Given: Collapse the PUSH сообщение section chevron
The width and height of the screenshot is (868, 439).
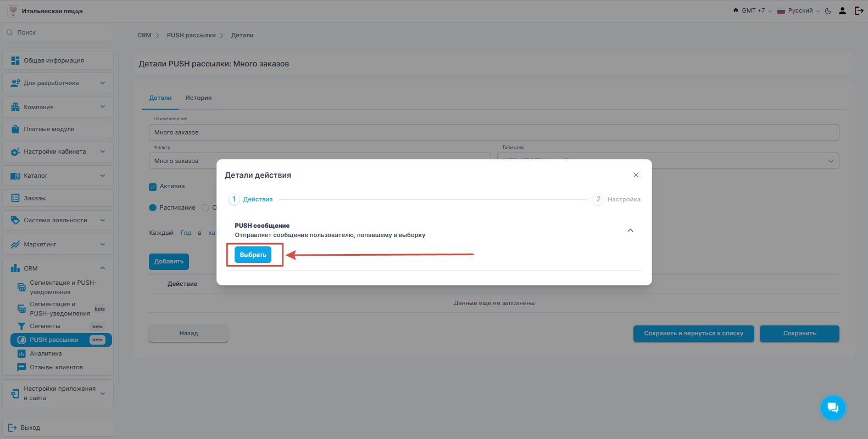Looking at the screenshot, I should (x=630, y=230).
